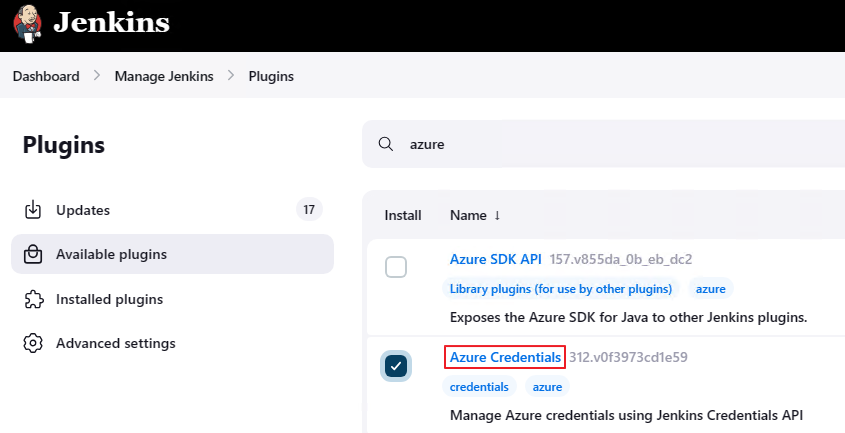Open the Azure SDK API plugin link
Screen dimensions: 845x433
click(496, 259)
